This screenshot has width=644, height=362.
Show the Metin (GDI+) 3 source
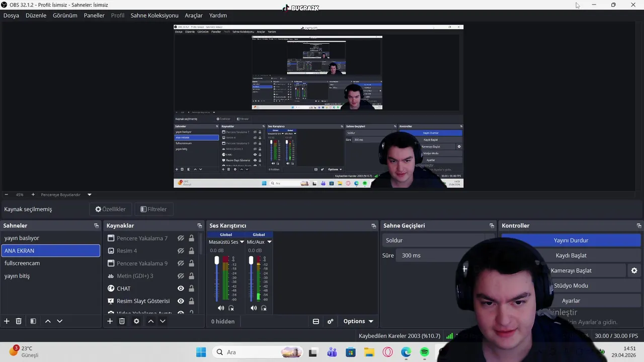click(x=181, y=276)
